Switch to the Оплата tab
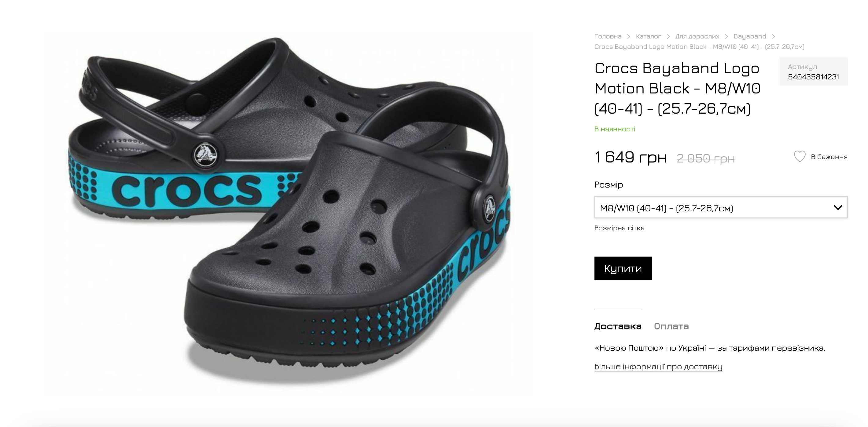Viewport: 868px width, 427px height. point(671,326)
